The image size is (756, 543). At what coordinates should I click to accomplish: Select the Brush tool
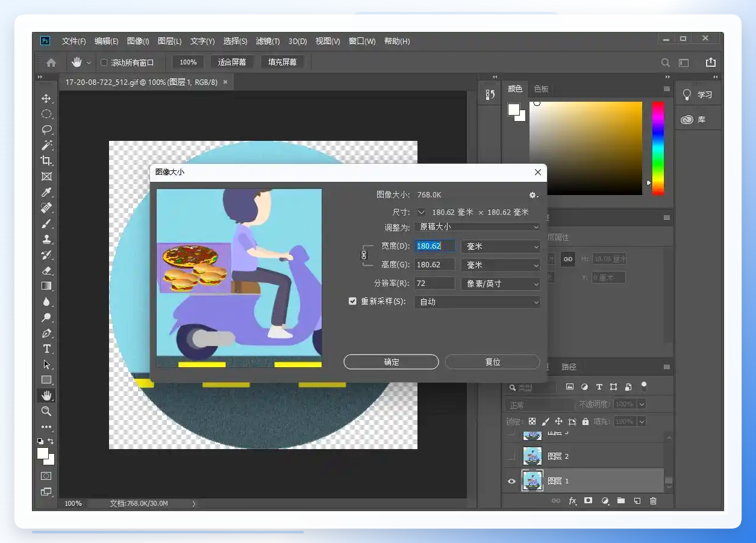click(46, 223)
